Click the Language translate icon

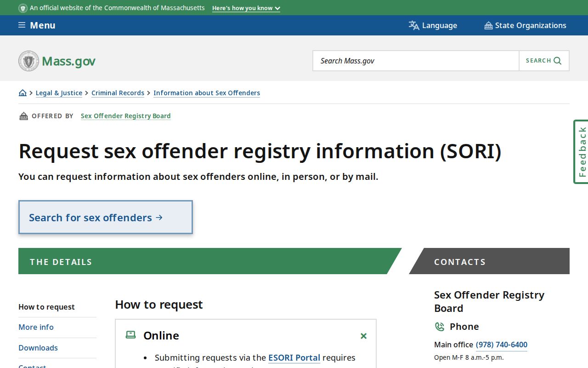[x=414, y=25]
